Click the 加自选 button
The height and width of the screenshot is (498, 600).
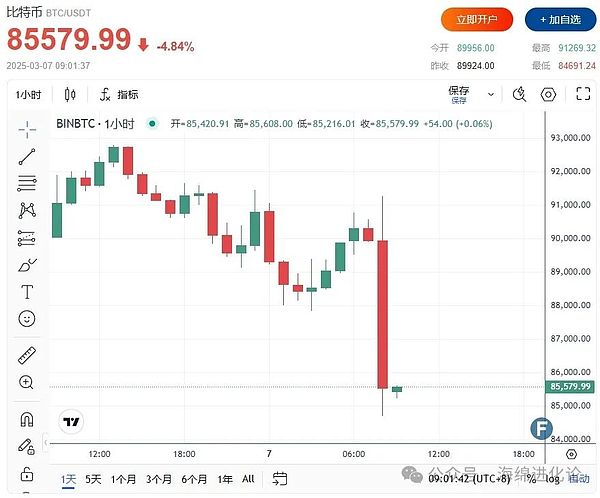point(559,19)
